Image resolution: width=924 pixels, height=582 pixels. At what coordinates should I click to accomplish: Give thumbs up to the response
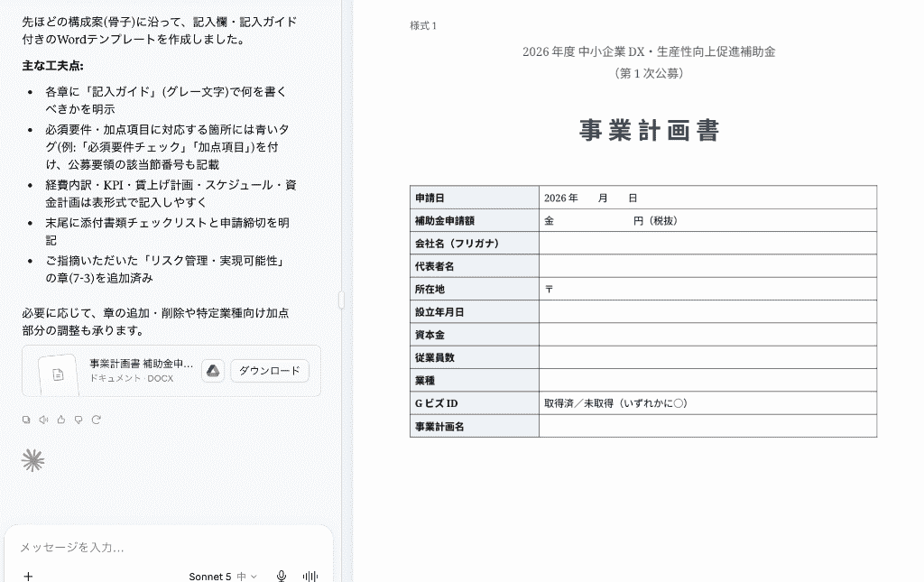tap(61, 420)
